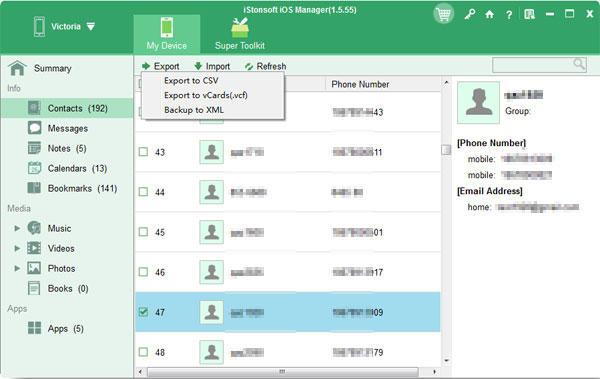The width and height of the screenshot is (600, 379).
Task: Click the Bookmarks sidebar icon
Action: (34, 188)
